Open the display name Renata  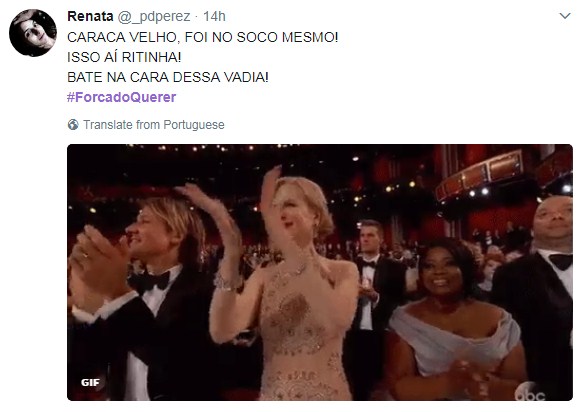(90, 16)
